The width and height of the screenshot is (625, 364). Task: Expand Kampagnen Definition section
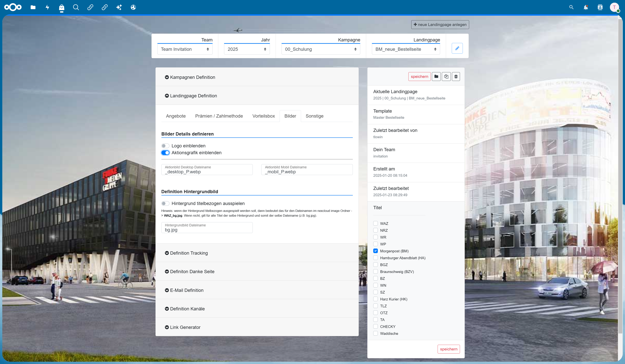point(257,77)
